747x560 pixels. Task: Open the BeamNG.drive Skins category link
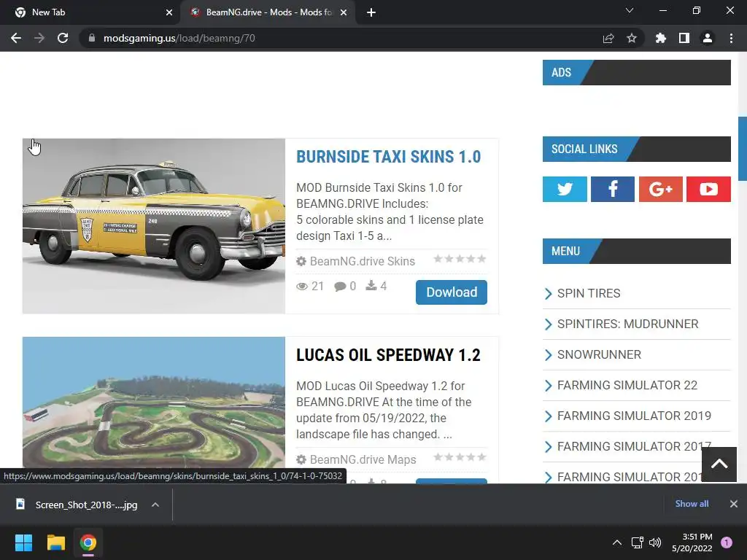pyautogui.click(x=362, y=262)
